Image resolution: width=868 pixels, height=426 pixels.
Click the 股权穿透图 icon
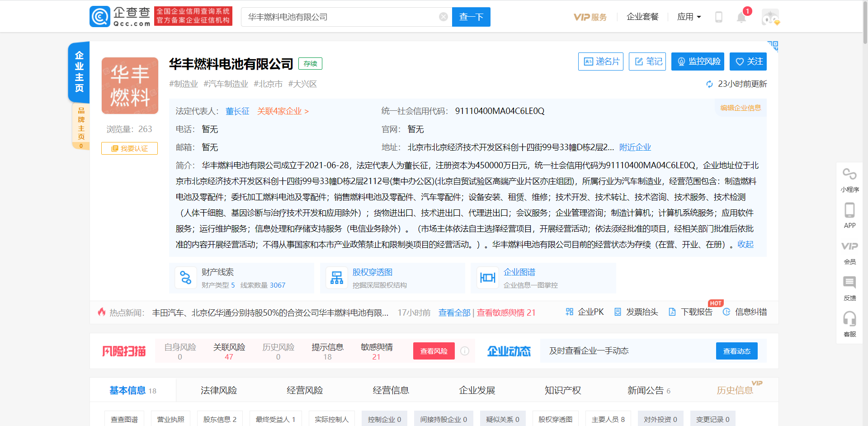point(337,278)
